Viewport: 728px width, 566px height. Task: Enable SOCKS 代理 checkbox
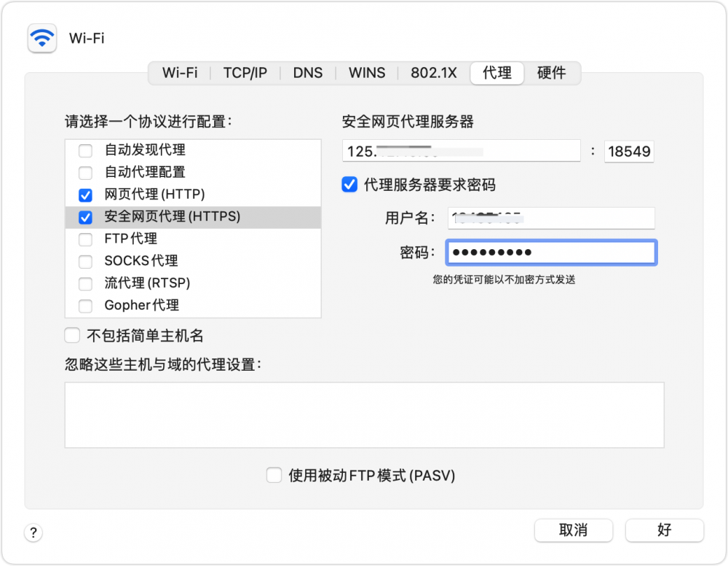point(85,262)
